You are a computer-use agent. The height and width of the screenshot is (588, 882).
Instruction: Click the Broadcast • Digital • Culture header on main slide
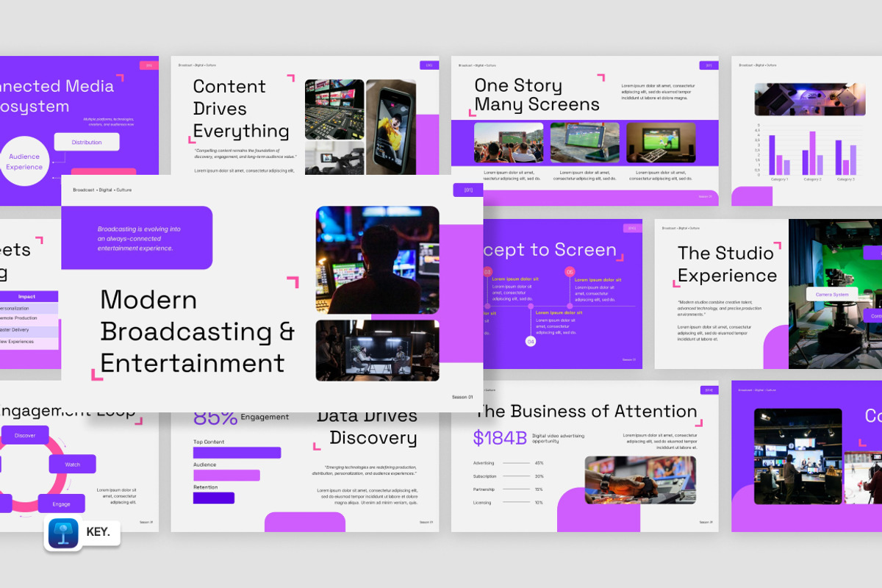tap(102, 190)
